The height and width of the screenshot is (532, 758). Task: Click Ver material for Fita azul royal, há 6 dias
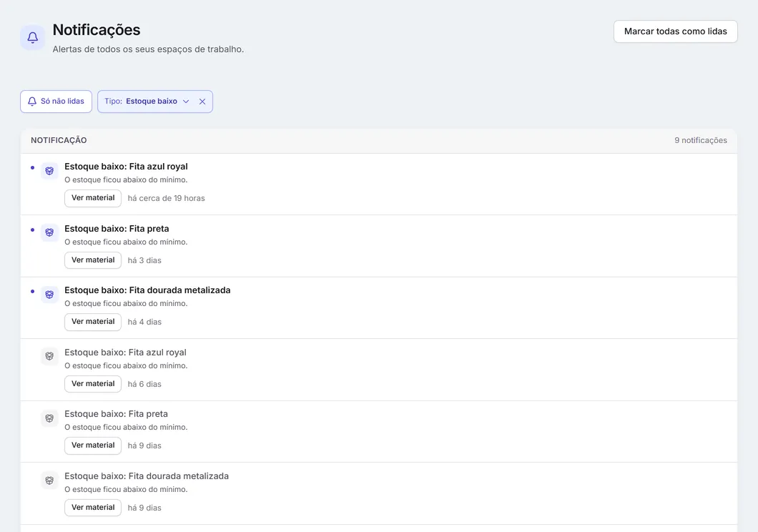[93, 384]
